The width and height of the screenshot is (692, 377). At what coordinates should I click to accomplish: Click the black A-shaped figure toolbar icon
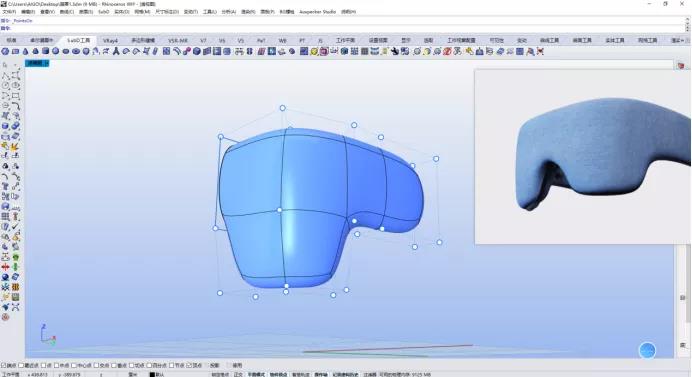(x=116, y=51)
